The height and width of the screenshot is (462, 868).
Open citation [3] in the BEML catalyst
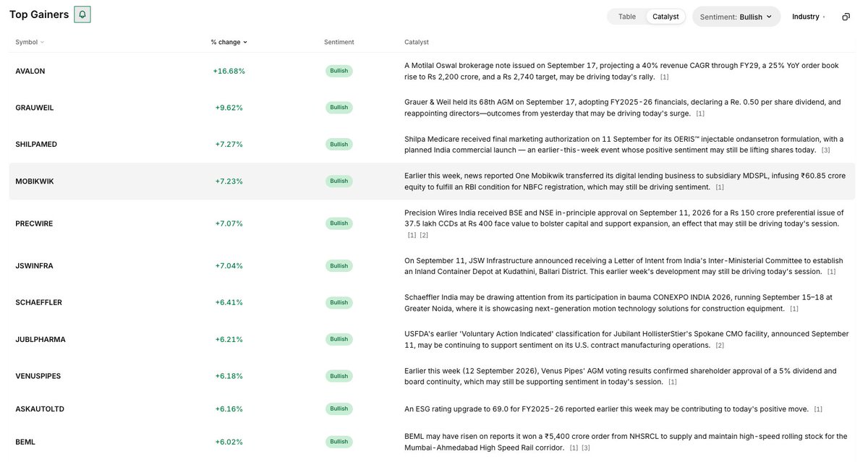[586, 448]
